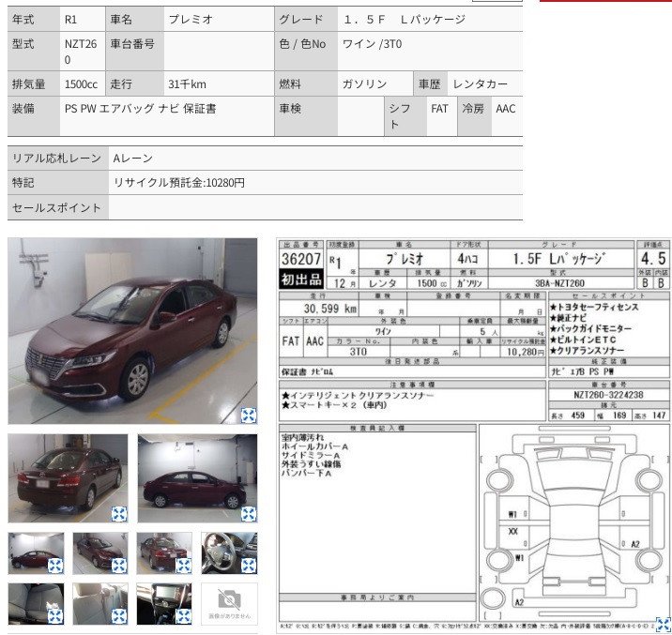Click the note スマートキー×2 (車内)
Viewport: 672px width, 635px height.
(334, 404)
